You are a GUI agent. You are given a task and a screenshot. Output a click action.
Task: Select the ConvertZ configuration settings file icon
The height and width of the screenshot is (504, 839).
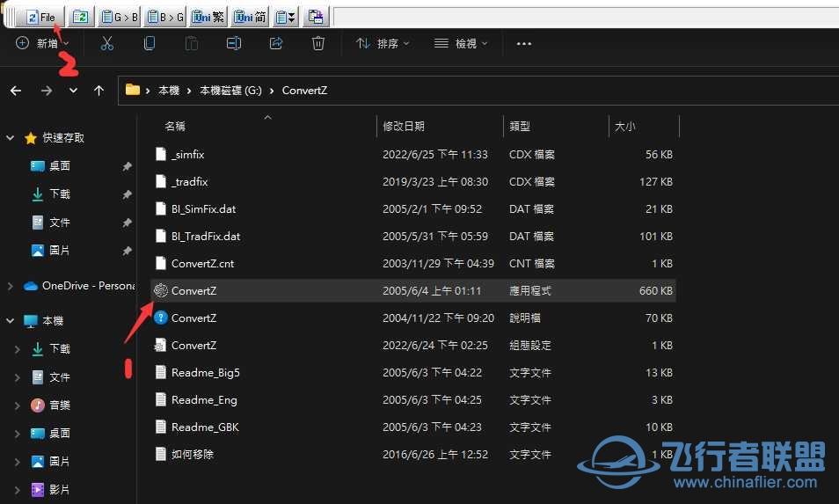pos(161,345)
